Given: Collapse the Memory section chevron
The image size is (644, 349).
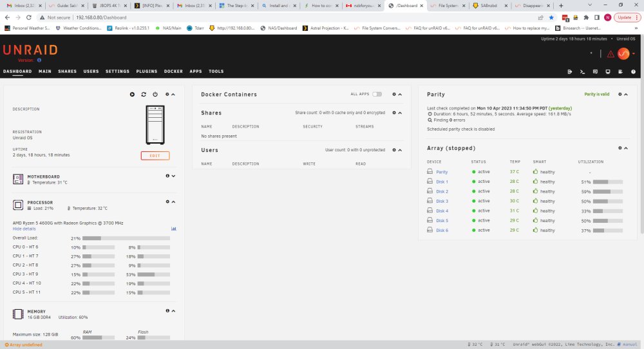Looking at the screenshot, I should 173,311.
